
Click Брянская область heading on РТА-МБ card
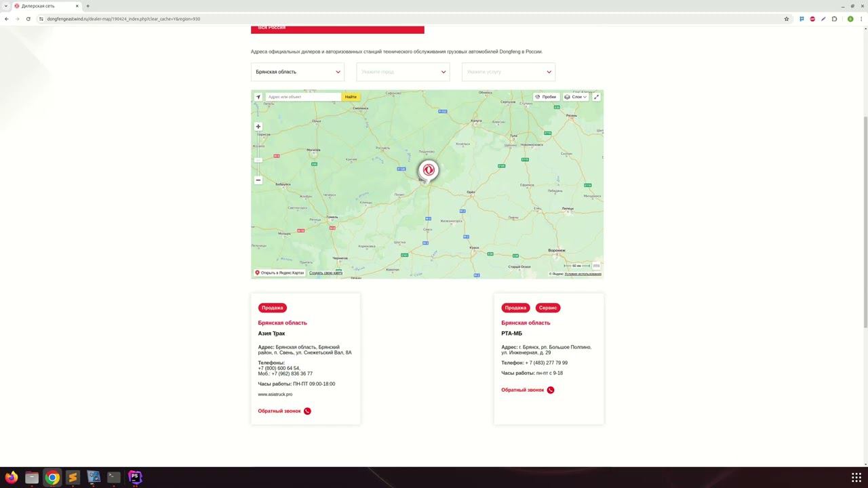[526, 323]
